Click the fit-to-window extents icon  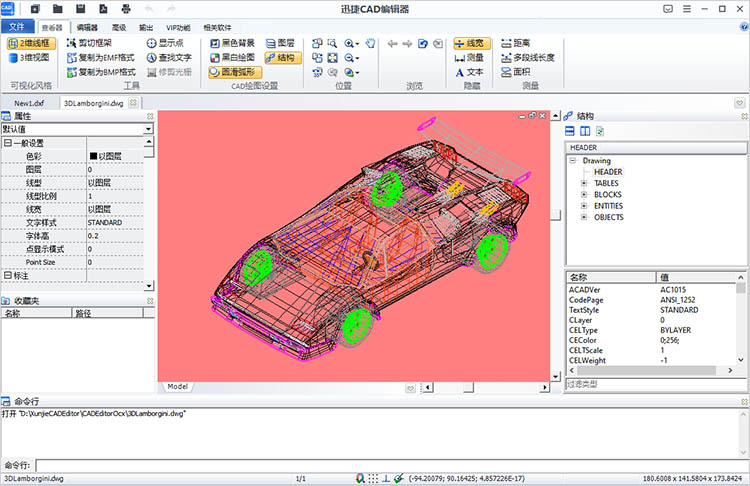(x=332, y=58)
